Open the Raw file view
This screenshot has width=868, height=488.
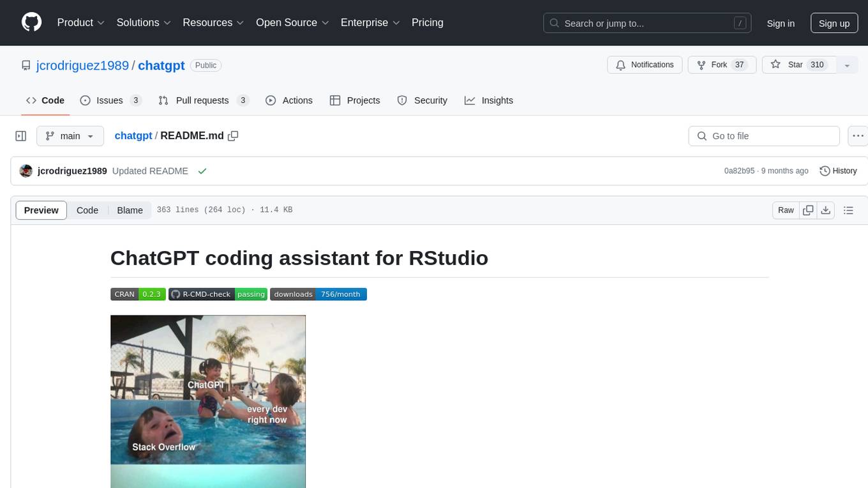[786, 210]
